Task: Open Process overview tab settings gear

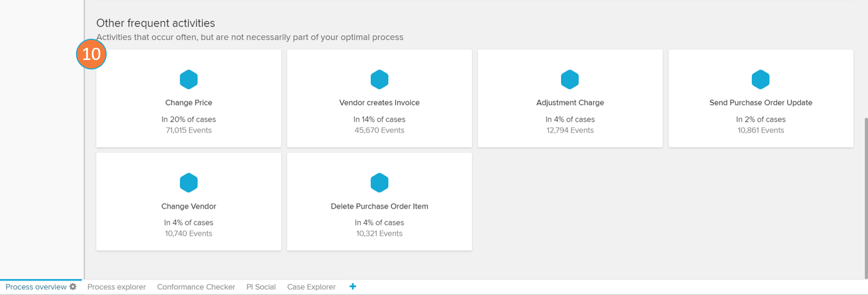Action: click(73, 286)
